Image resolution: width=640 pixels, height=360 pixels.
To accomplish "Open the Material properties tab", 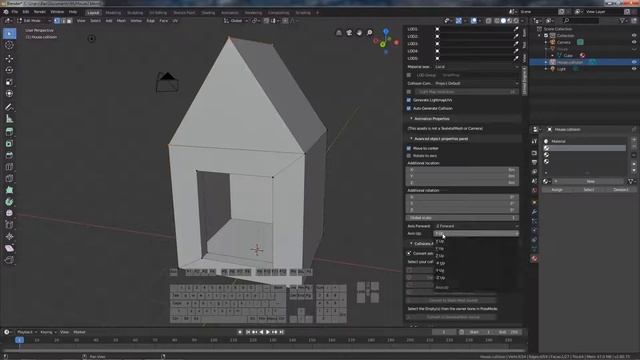I will point(534,259).
